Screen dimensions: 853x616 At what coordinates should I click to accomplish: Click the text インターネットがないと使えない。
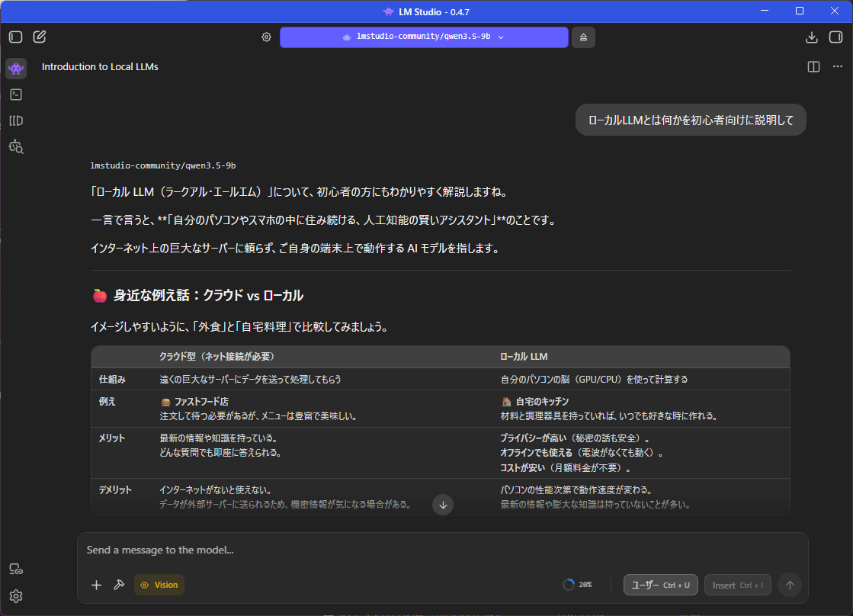pos(216,489)
